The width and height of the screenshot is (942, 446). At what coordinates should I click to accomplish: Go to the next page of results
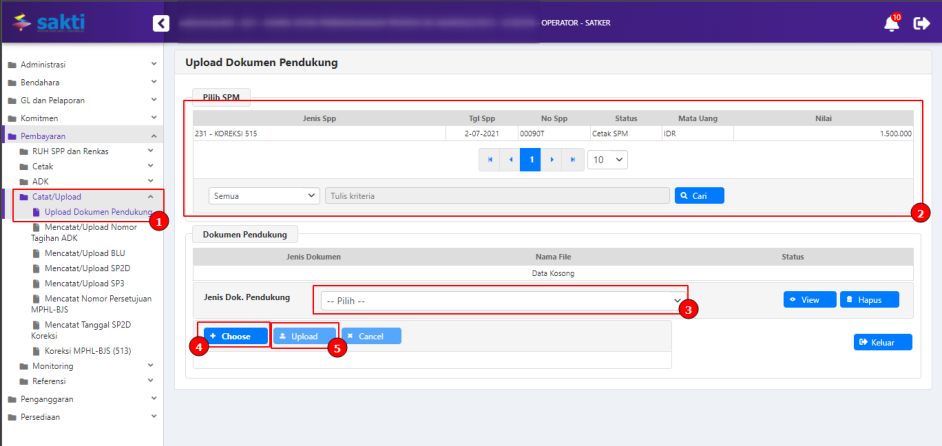(x=551, y=160)
